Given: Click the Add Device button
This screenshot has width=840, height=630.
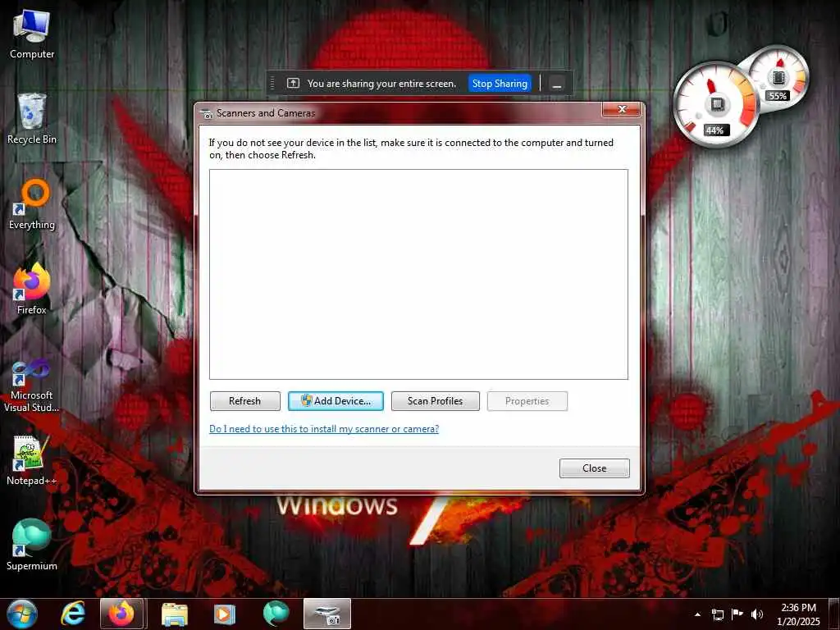Looking at the screenshot, I should (x=336, y=401).
